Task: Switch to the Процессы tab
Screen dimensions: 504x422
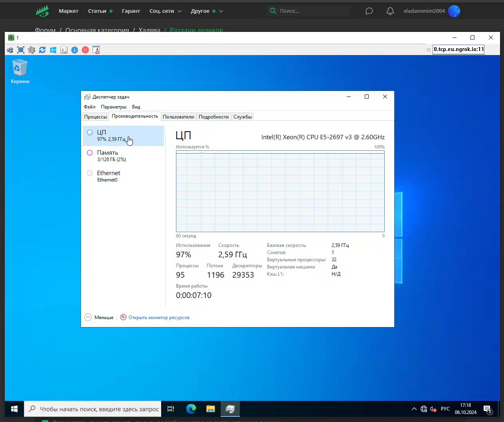Action: (x=95, y=117)
